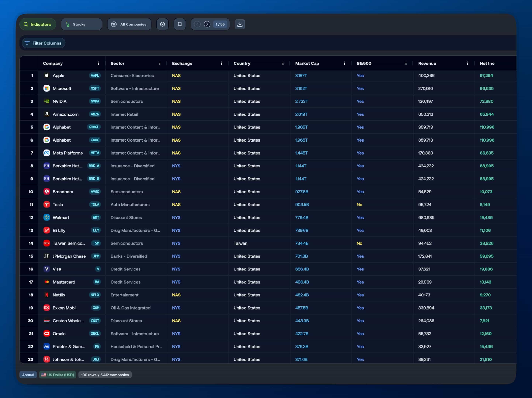Click the NVIDIA logo icon

coord(47,101)
